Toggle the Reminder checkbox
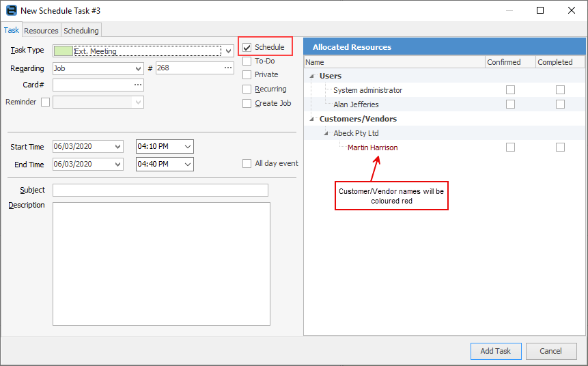Screen dimensions: 588x366 tap(45, 102)
